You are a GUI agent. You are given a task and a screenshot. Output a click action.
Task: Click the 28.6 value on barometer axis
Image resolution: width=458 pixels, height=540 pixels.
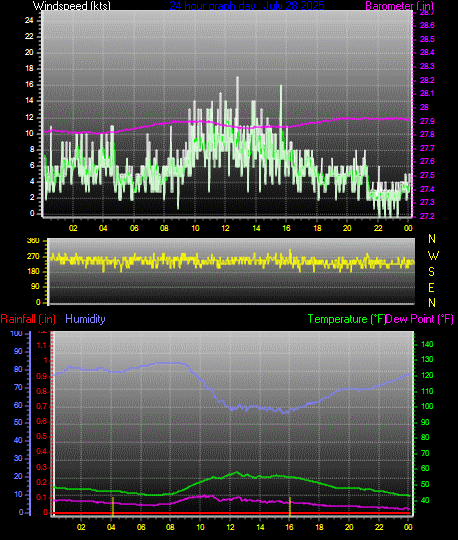point(427,25)
